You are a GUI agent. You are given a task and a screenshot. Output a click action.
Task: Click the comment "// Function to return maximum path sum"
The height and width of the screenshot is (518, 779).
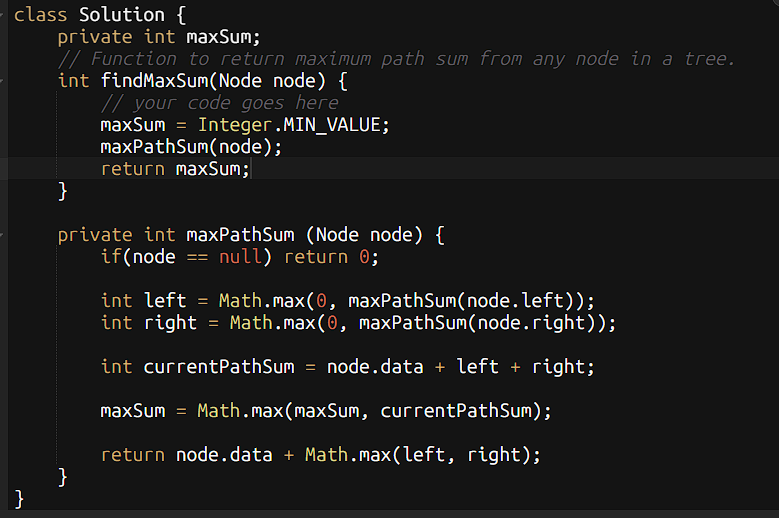coord(263,59)
